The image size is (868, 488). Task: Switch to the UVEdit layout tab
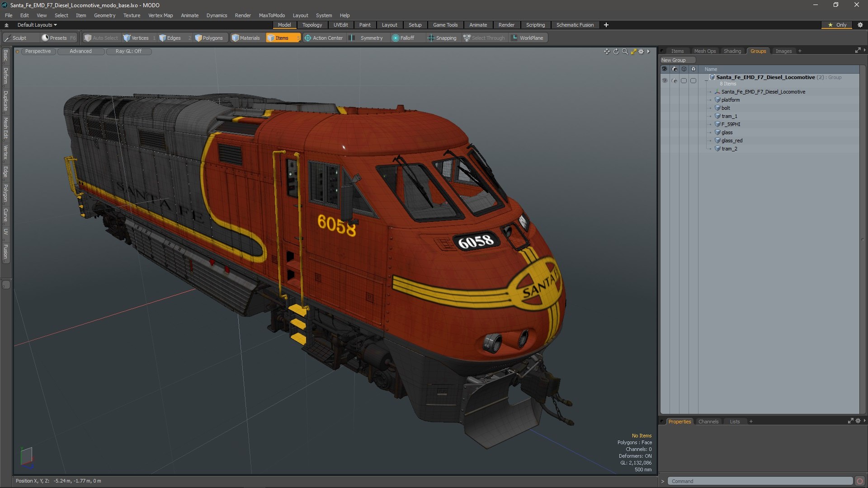340,25
